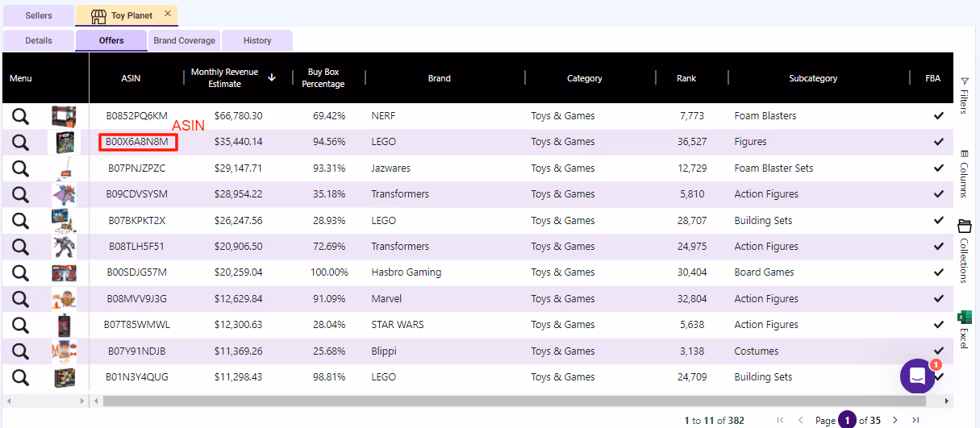Click the Jazwares brand cell

[391, 168]
